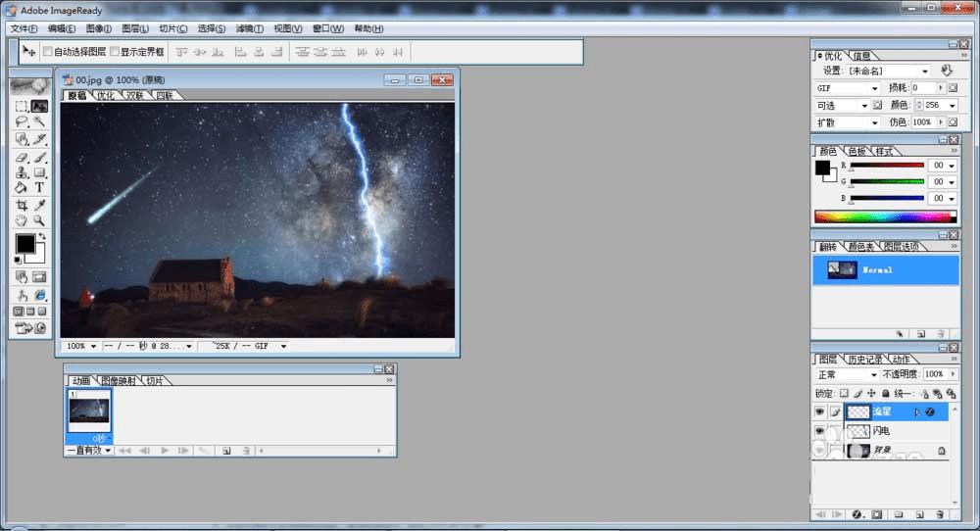This screenshot has height=531, width=980.
Task: Enable the 显示定界框 checkbox
Action: (115, 52)
